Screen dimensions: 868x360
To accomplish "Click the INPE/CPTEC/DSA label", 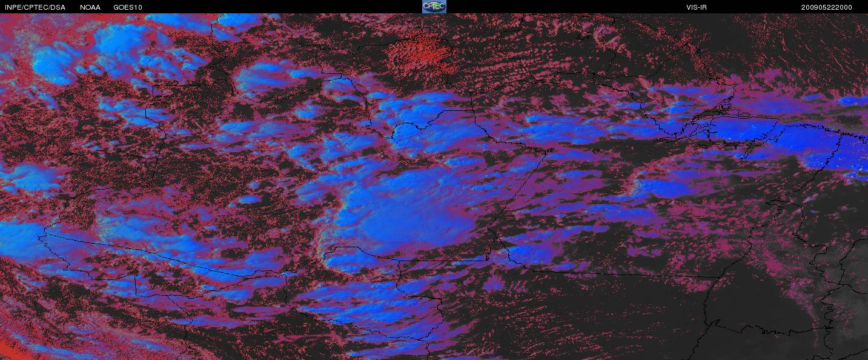I will (35, 7).
